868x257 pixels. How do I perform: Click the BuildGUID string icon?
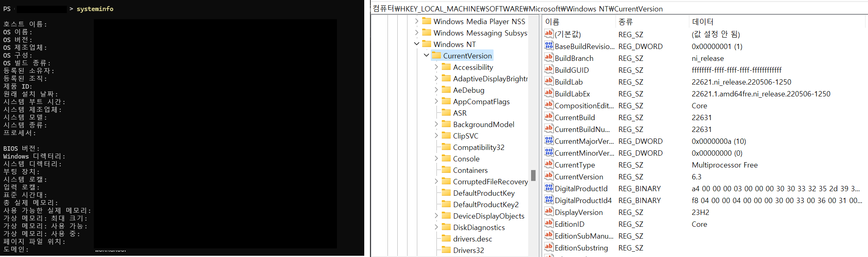[x=549, y=69]
